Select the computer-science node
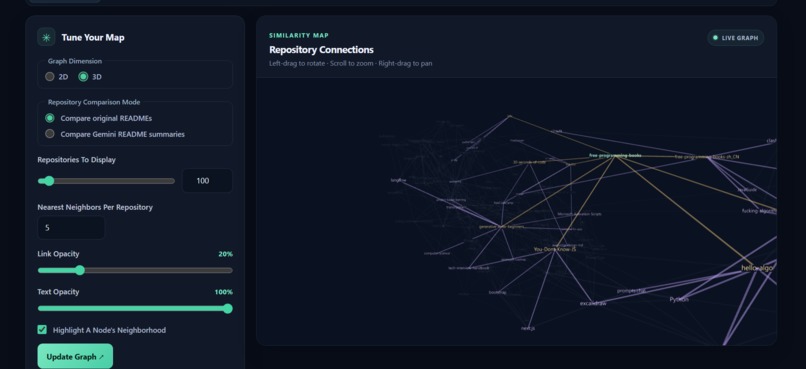 click(x=437, y=253)
